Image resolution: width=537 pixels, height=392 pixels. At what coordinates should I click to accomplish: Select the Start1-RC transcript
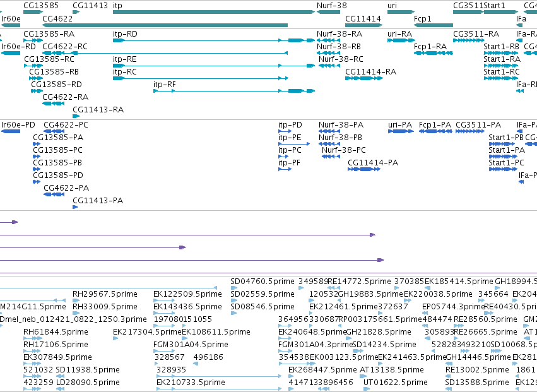click(x=500, y=78)
